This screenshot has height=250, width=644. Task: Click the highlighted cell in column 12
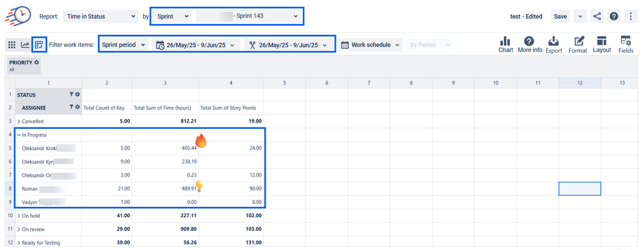tap(580, 189)
